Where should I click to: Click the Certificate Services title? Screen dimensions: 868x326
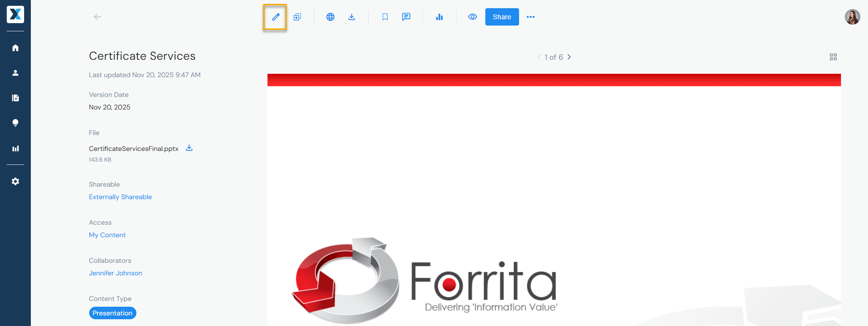[142, 56]
